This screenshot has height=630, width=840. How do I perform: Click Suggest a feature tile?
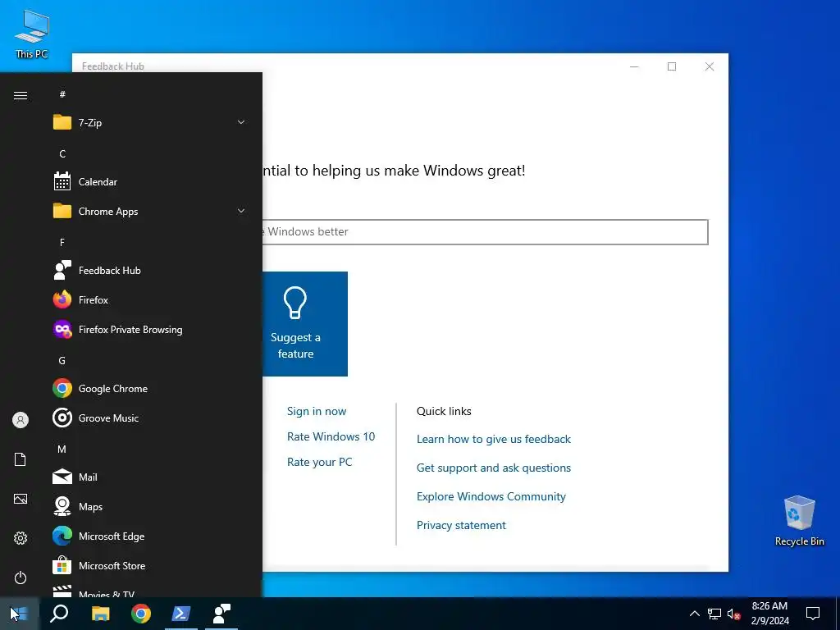305,324
